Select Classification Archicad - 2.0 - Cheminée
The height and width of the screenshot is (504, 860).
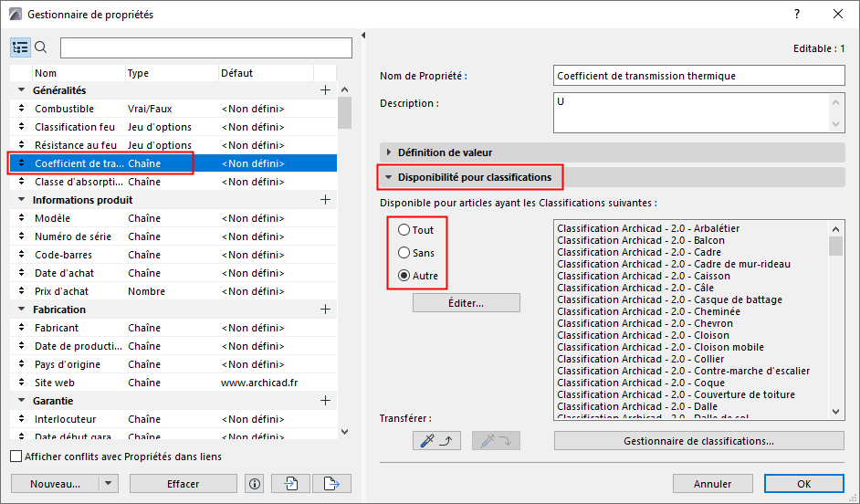pos(648,311)
